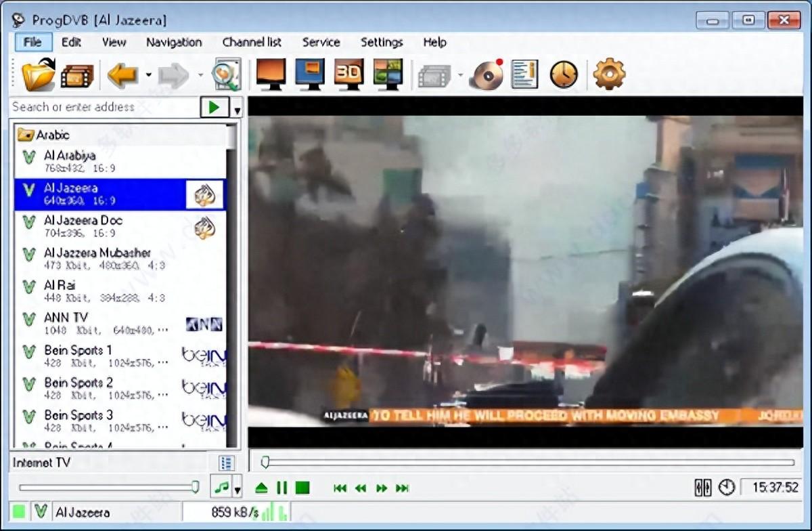Open the Channel list menu

[x=252, y=42]
